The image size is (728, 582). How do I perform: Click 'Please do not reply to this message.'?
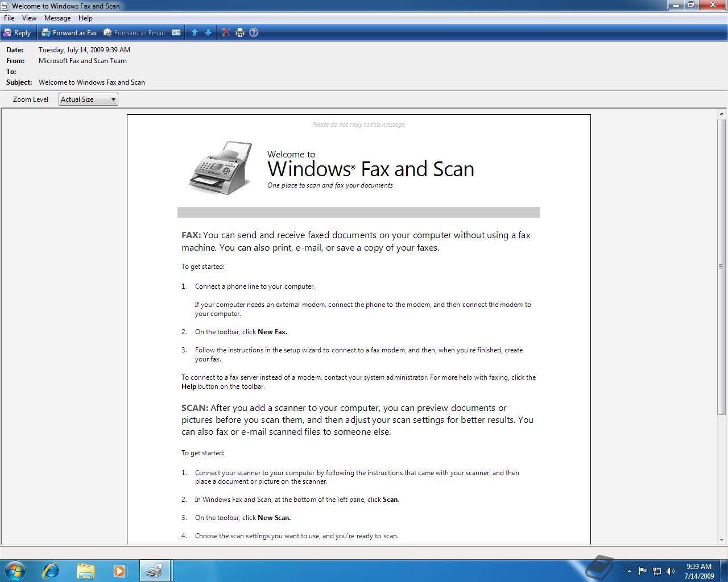click(359, 124)
